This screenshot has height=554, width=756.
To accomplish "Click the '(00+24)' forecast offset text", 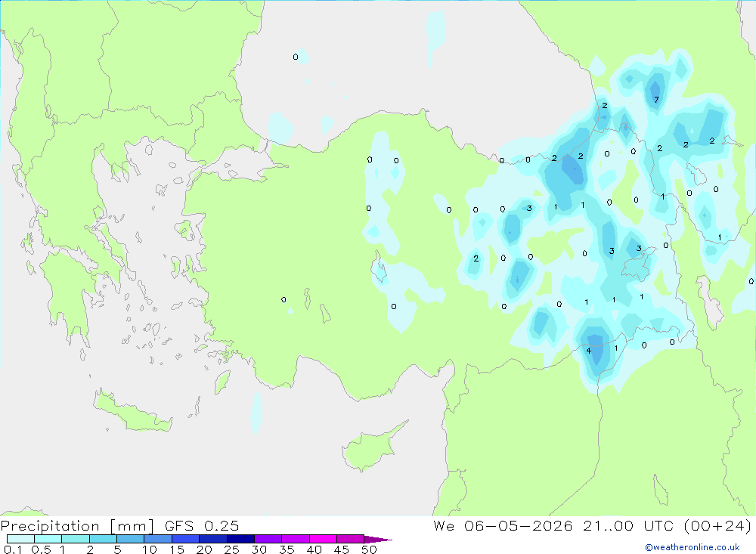I will (x=717, y=525).
